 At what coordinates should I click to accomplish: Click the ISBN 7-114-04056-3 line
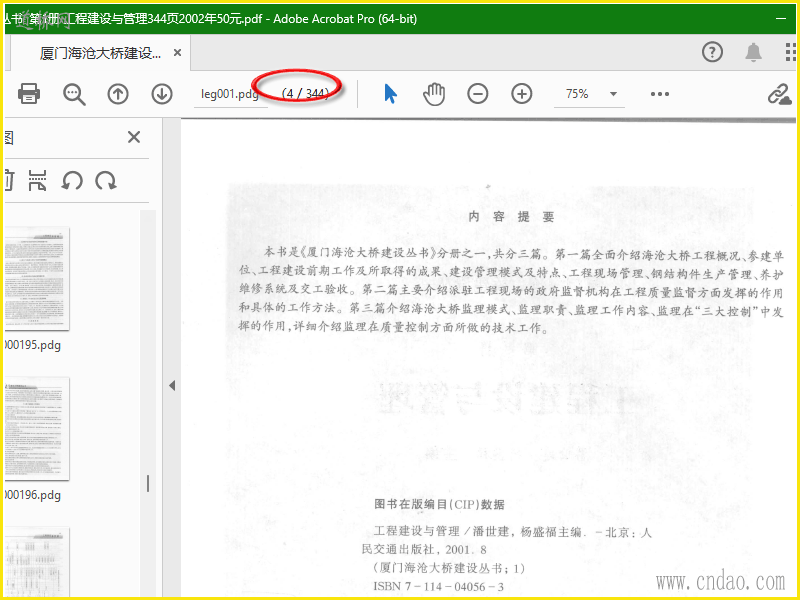[439, 586]
